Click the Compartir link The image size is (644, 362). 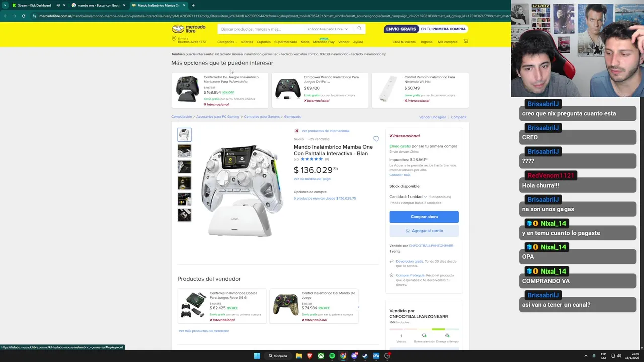(459, 117)
